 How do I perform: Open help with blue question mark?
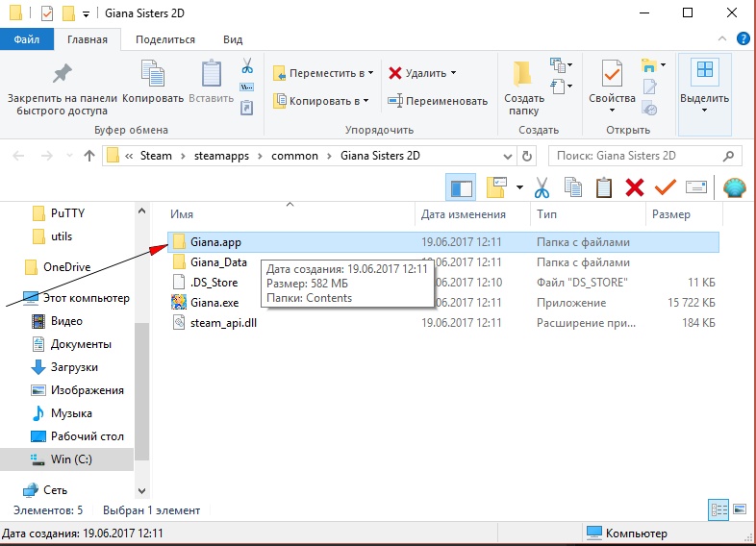pyautogui.click(x=743, y=38)
